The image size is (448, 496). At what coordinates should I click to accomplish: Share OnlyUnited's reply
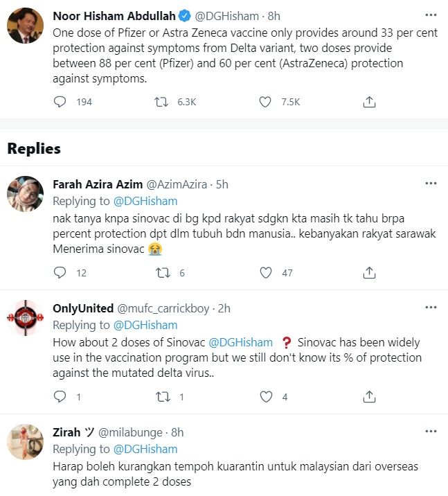[370, 397]
